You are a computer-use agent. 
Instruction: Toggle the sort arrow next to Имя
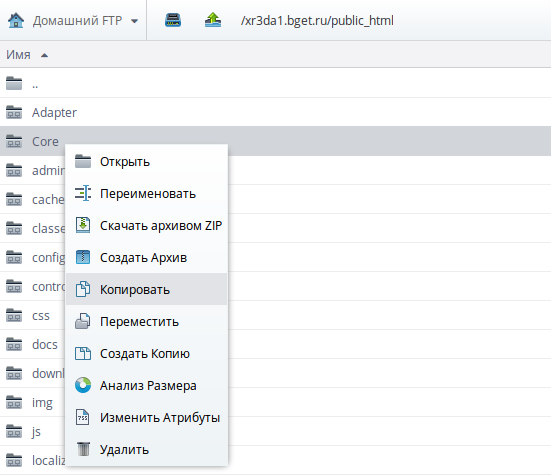pyautogui.click(x=44, y=55)
